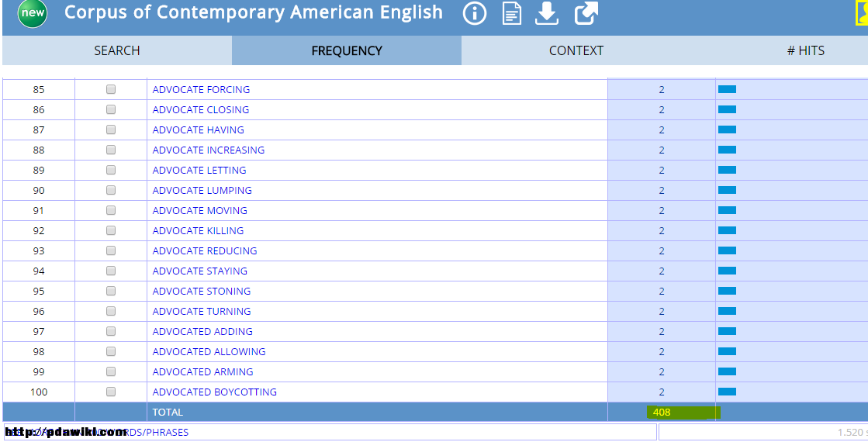Open the ADVOCATE LUMPING link
The image size is (868, 442).
pos(202,190)
